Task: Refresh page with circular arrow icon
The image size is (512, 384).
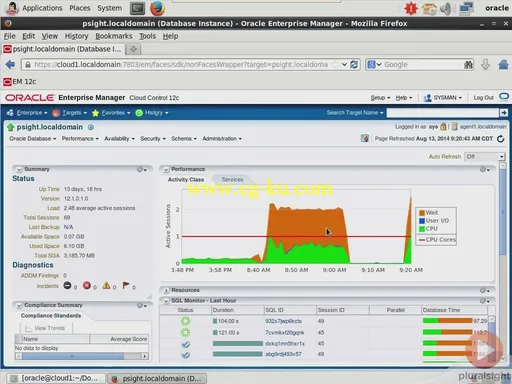Action: tap(500, 139)
